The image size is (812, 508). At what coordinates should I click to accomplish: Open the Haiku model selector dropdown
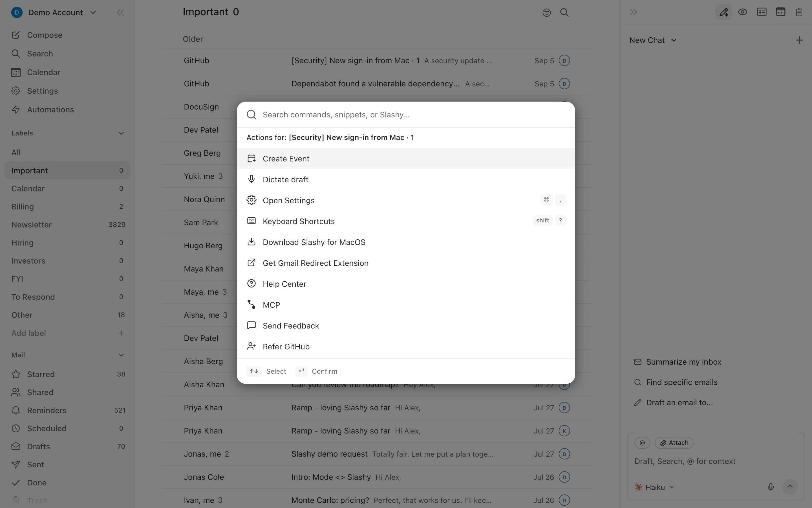[654, 487]
